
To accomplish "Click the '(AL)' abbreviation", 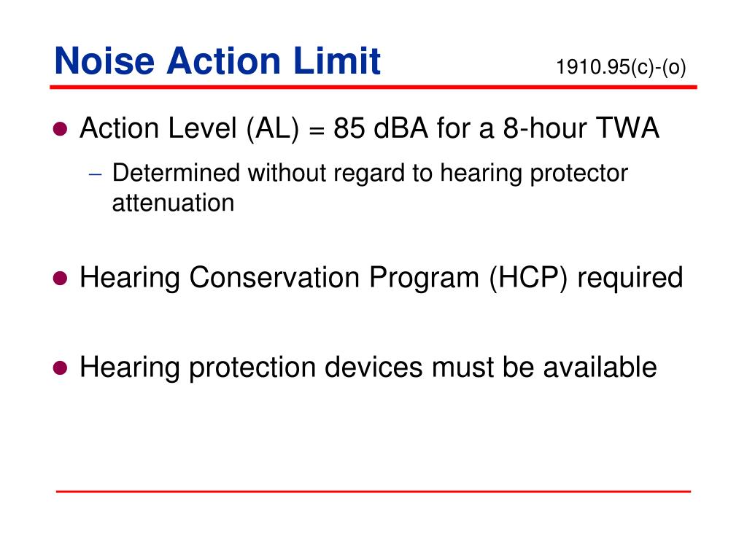I will [273, 128].
